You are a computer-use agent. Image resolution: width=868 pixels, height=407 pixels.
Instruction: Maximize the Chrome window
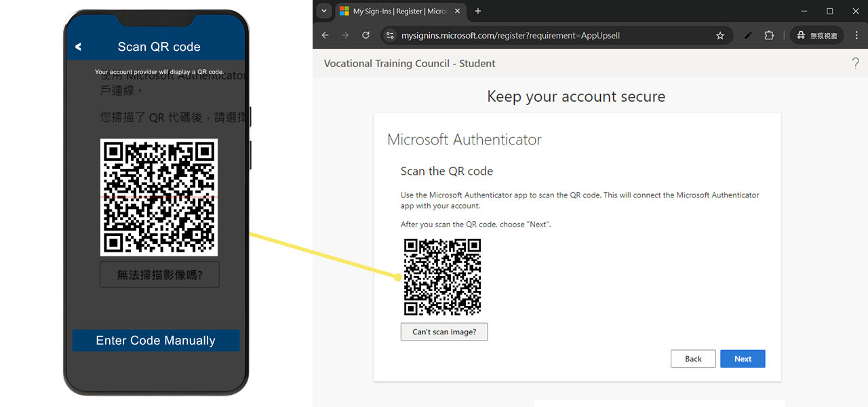click(829, 12)
